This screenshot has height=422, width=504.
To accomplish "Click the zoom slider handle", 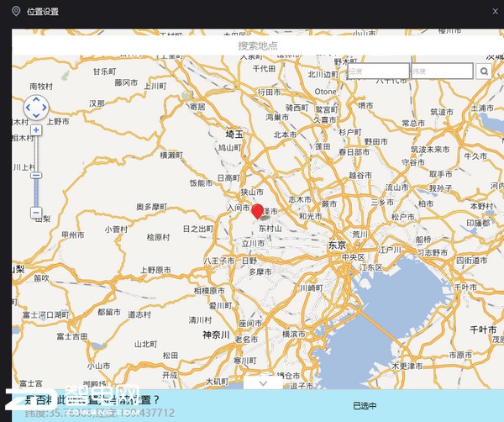I will click(x=36, y=175).
